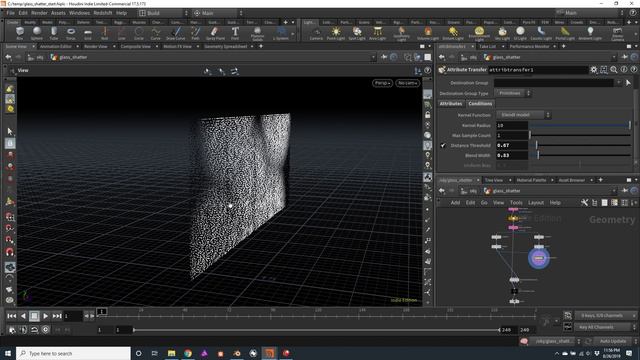The width and height of the screenshot is (640, 360).
Task: Open the Redshift menu
Action: tap(102, 13)
